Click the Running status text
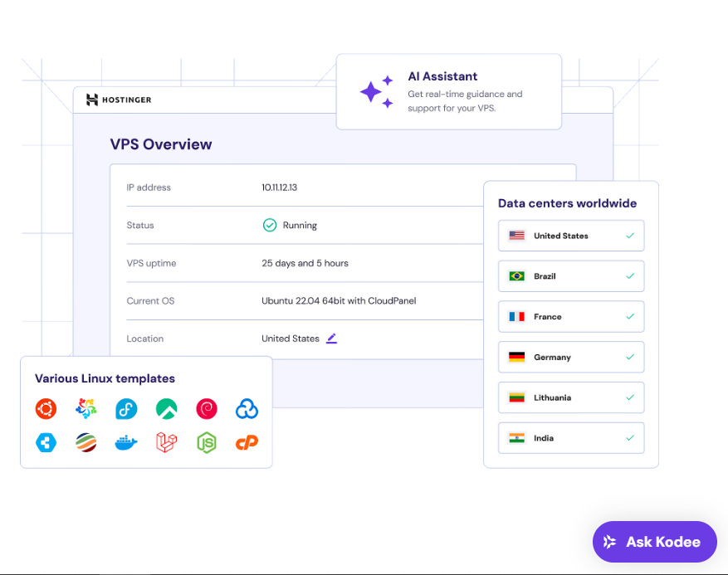Image resolution: width=728 pixels, height=575 pixels. point(300,225)
